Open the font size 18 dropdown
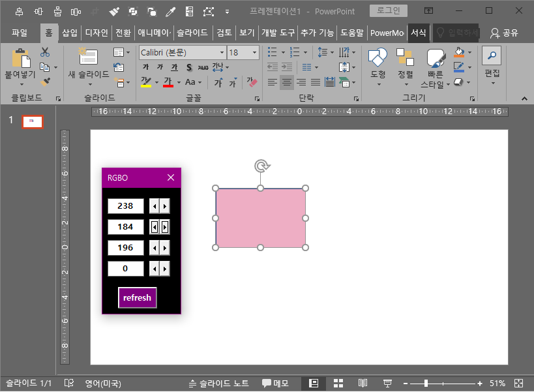 click(x=254, y=52)
